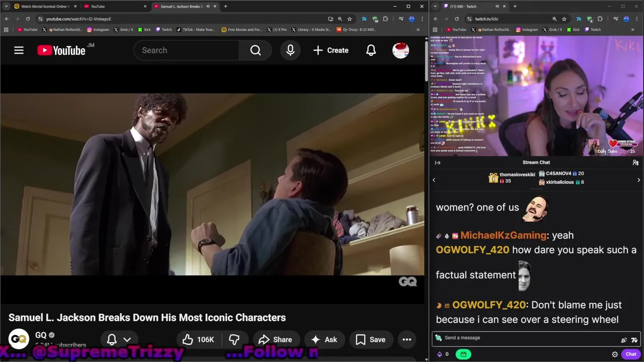The height and width of the screenshot is (362, 644).
Task: Open a new tab in the YouTube window
Action: pyautogui.click(x=225, y=7)
